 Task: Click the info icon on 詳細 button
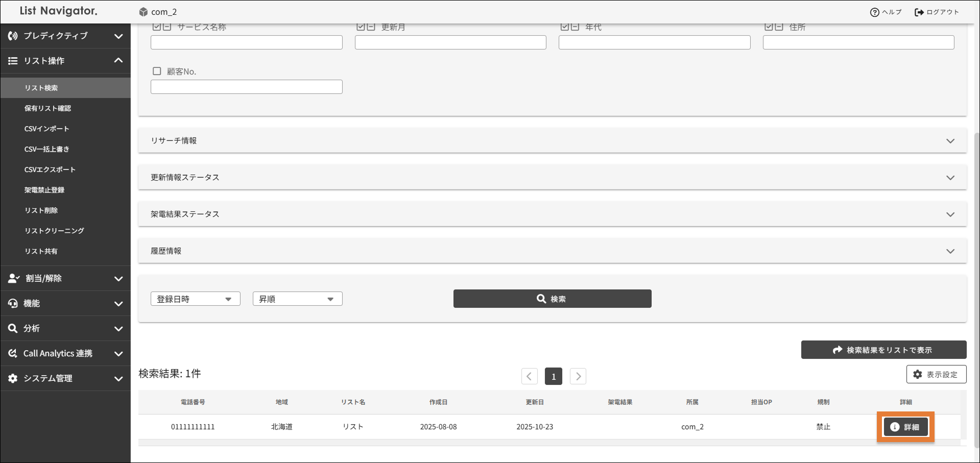[895, 427]
